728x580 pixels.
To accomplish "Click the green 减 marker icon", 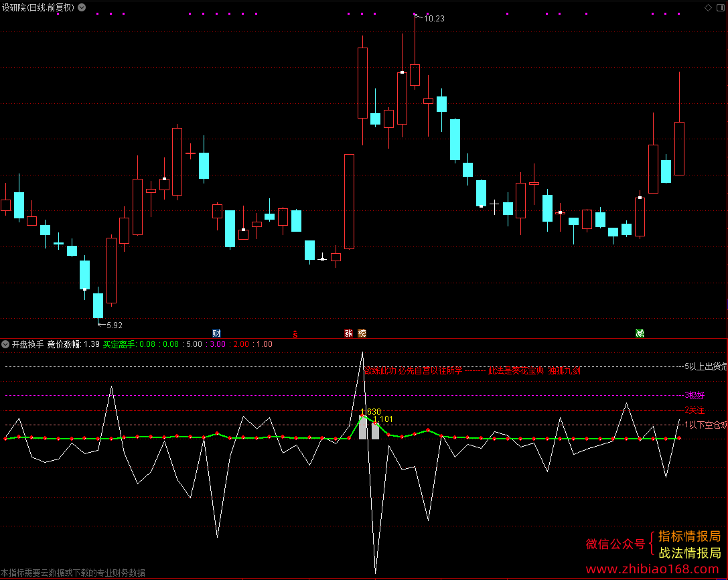I will (640, 334).
